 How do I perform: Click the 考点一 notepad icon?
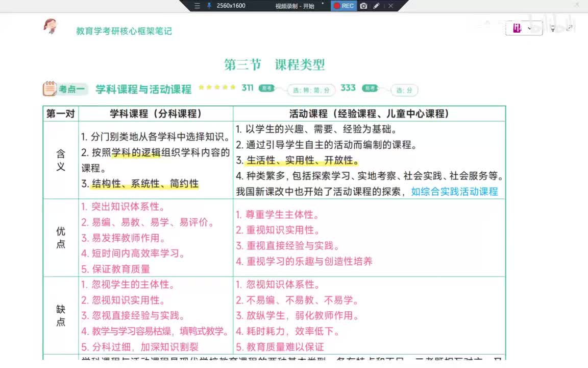pyautogui.click(x=49, y=88)
